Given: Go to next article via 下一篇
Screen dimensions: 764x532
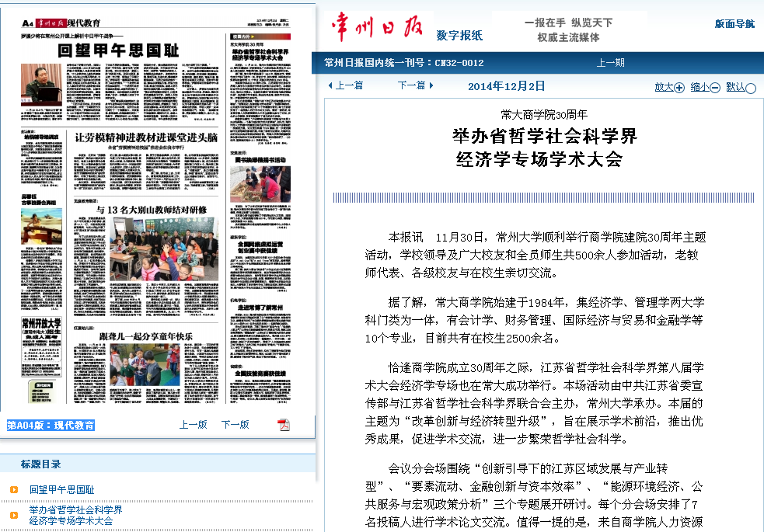Looking at the screenshot, I should point(415,85).
